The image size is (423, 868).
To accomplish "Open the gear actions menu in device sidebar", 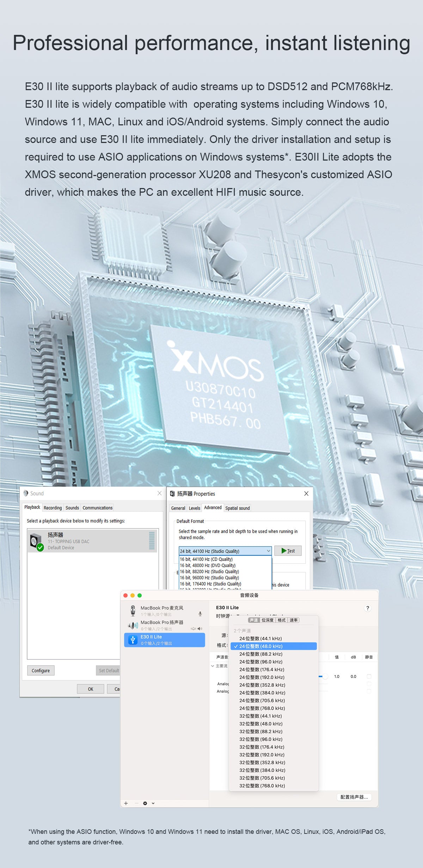I will (x=145, y=803).
